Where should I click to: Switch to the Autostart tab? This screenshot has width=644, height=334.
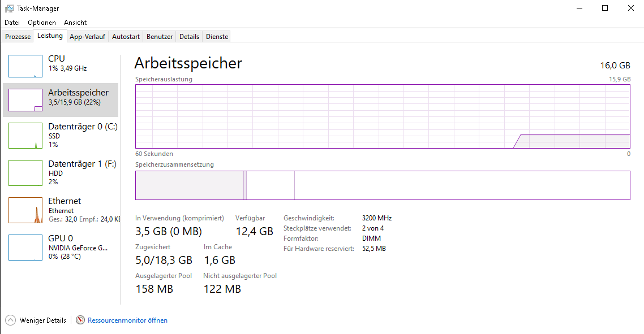[126, 37]
